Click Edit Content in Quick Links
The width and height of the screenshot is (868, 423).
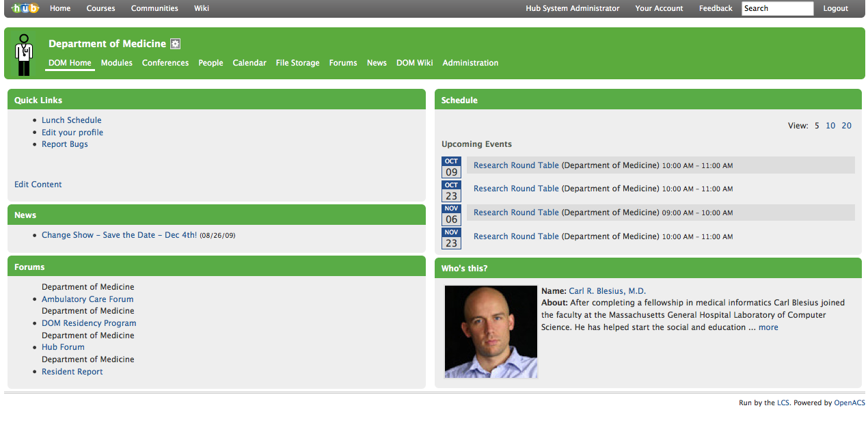pyautogui.click(x=38, y=185)
